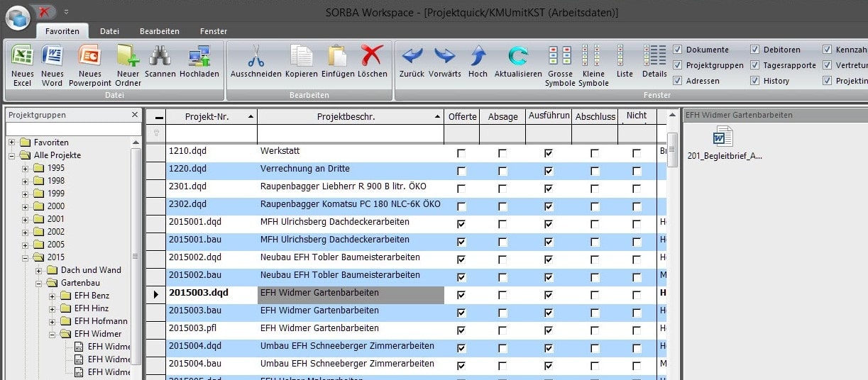The height and width of the screenshot is (380, 868).
Task: Collapse the Alle Projekte tree node
Action: tap(11, 155)
